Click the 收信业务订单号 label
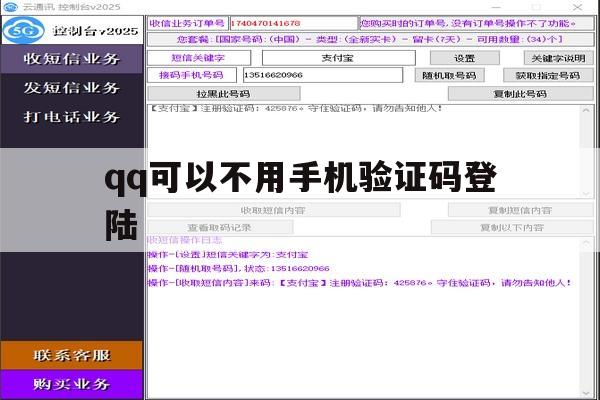 click(x=187, y=23)
